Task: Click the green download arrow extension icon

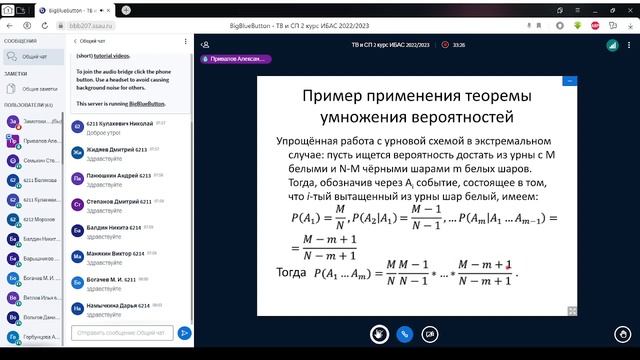Action: pos(577,26)
